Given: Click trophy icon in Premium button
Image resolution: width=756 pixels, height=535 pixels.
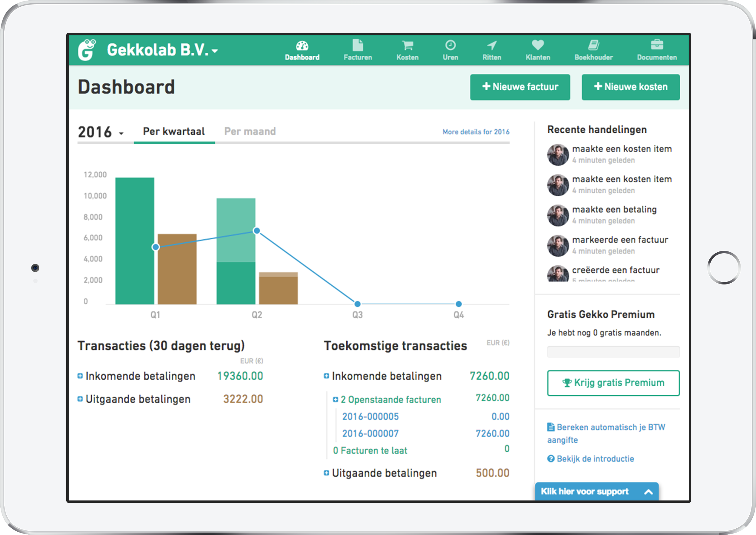Looking at the screenshot, I should coord(567,383).
